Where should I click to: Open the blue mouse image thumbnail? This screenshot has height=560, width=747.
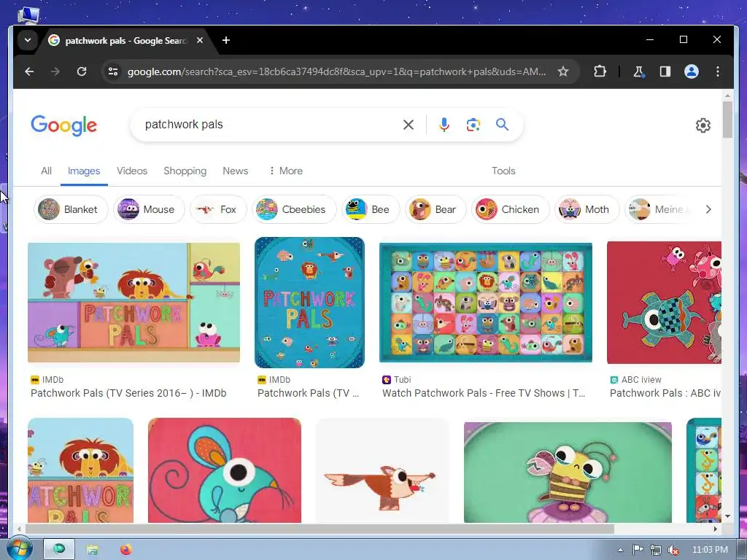pyautogui.click(x=225, y=470)
